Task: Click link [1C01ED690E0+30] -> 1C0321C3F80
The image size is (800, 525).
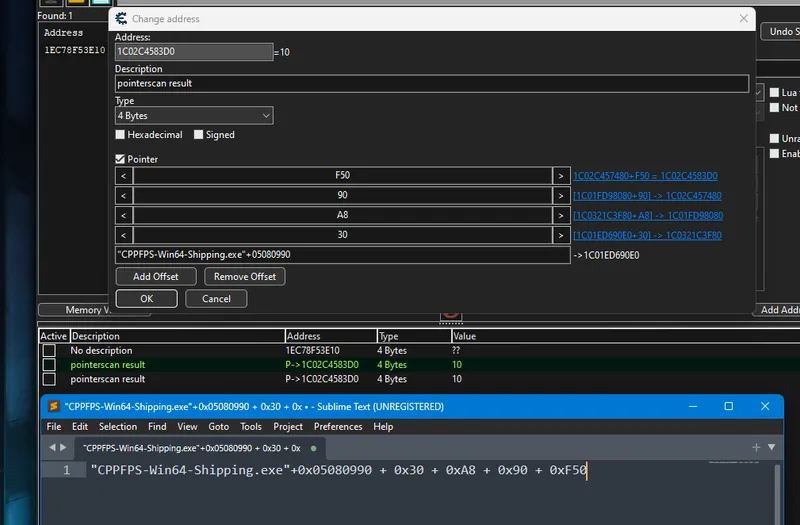Action: coord(647,235)
